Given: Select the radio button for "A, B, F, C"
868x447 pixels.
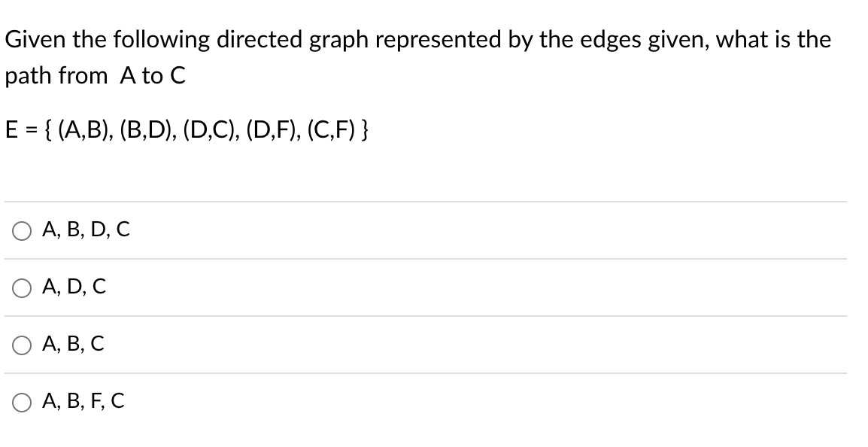Looking at the screenshot, I should pos(21,401).
